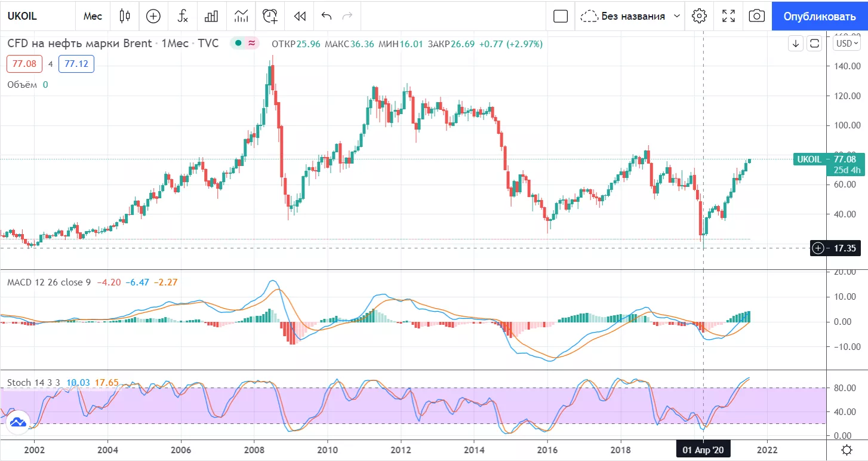Click the TradingView logo badge

(x=17, y=422)
